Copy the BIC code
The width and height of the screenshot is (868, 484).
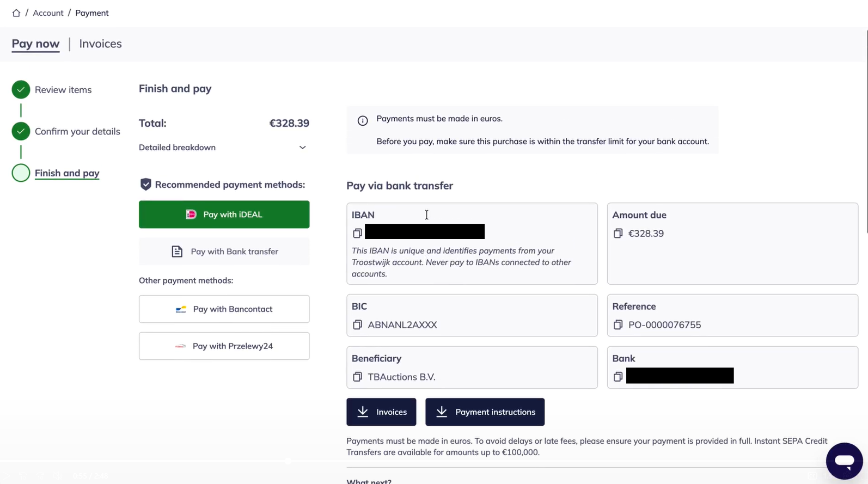pyautogui.click(x=357, y=325)
